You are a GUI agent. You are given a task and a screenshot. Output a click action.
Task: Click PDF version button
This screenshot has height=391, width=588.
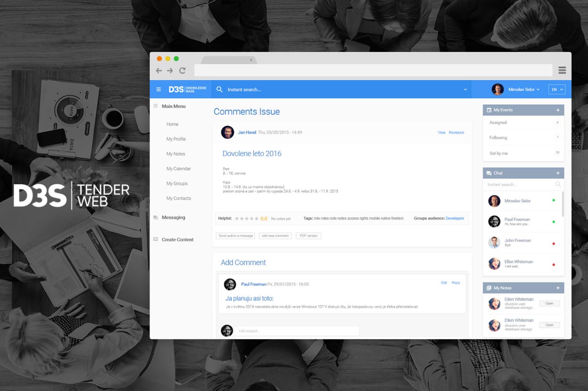coord(309,236)
